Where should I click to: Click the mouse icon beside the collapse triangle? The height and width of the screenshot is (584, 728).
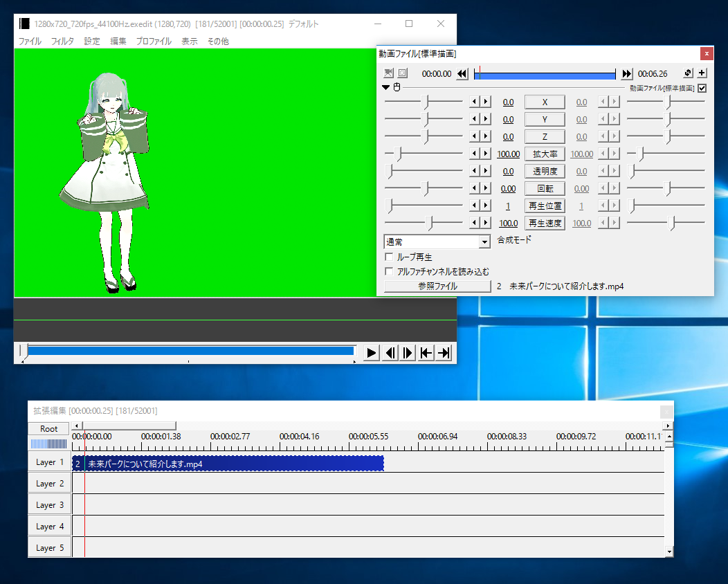[x=397, y=87]
